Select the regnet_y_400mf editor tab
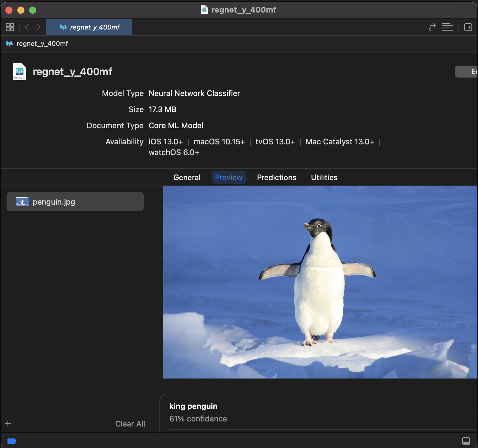Viewport: 478px width, 448px height. point(89,27)
